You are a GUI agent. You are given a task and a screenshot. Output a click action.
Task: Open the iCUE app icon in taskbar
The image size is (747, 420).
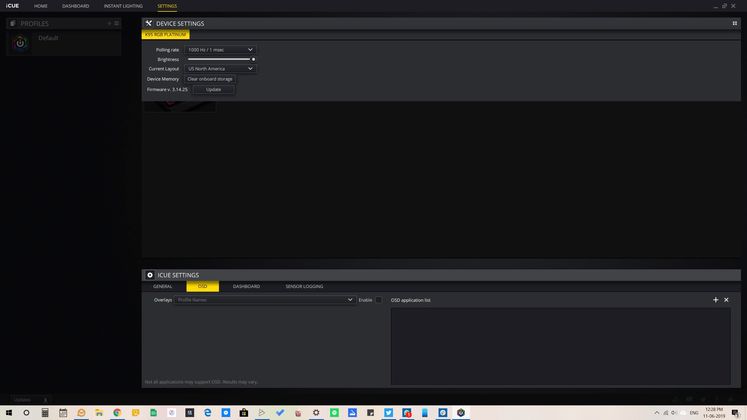point(461,413)
